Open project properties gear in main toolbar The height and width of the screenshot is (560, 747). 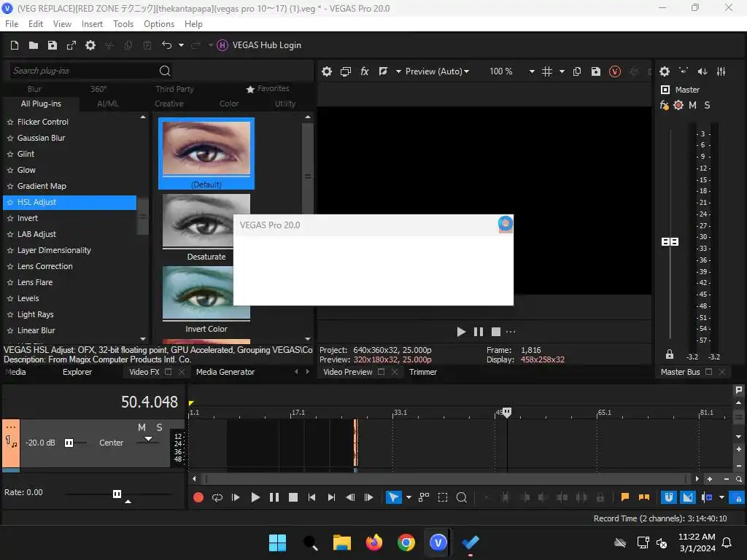pos(90,45)
